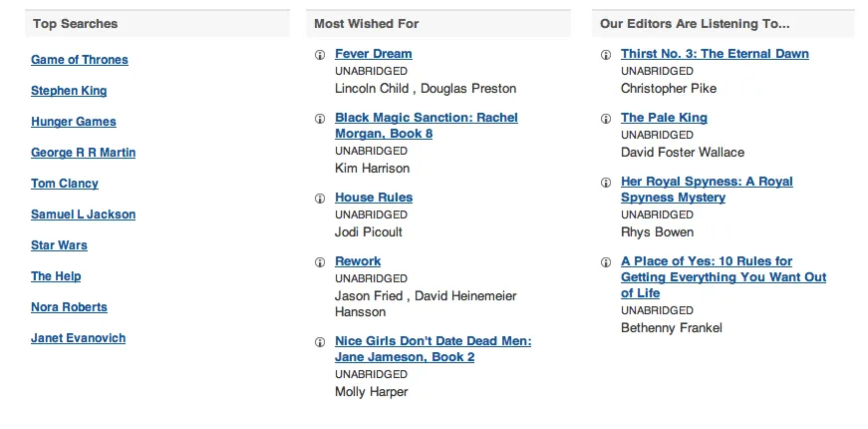Image resolution: width=868 pixels, height=429 pixels.
Task: Click info icon beside Thirst No. 3
Action: 606,55
